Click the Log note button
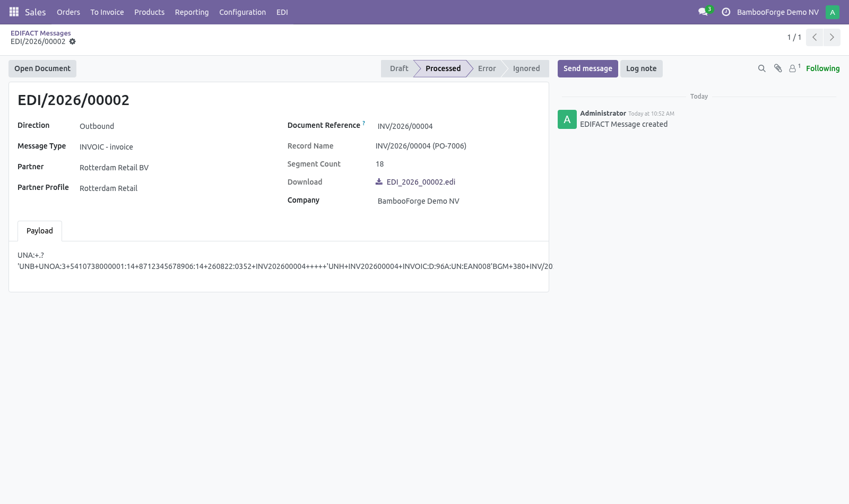This screenshot has height=504, width=849. [x=641, y=68]
